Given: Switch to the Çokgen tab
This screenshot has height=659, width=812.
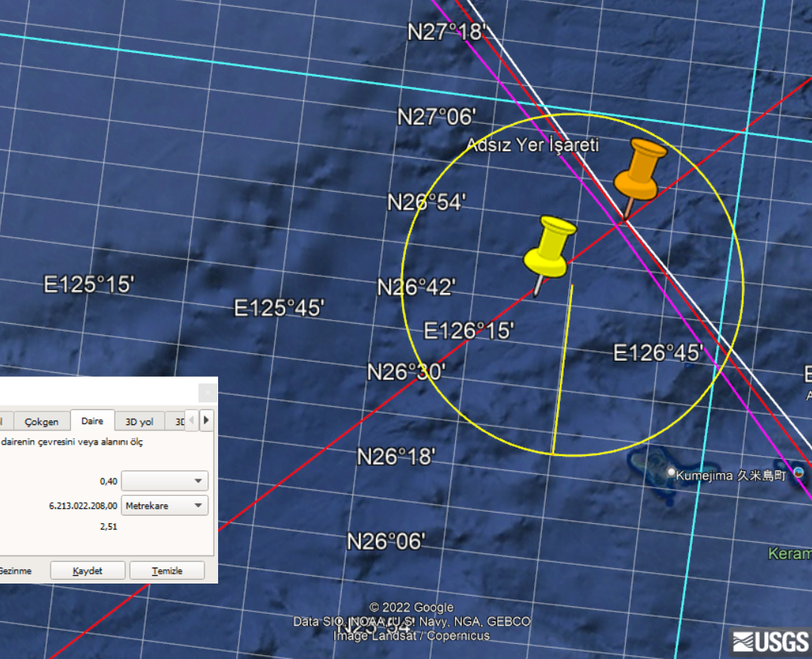Looking at the screenshot, I should (x=42, y=422).
